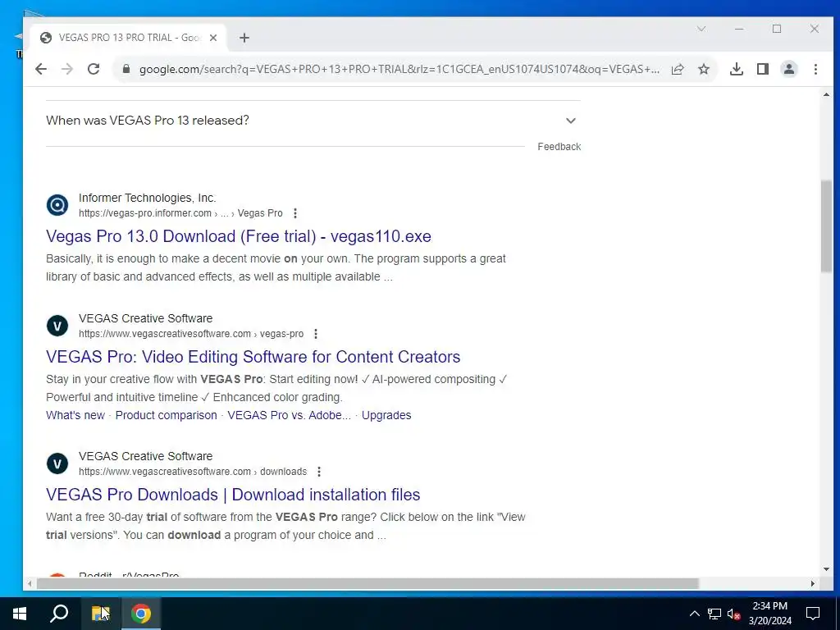Open the muted volume tray icon

pyautogui.click(x=733, y=614)
